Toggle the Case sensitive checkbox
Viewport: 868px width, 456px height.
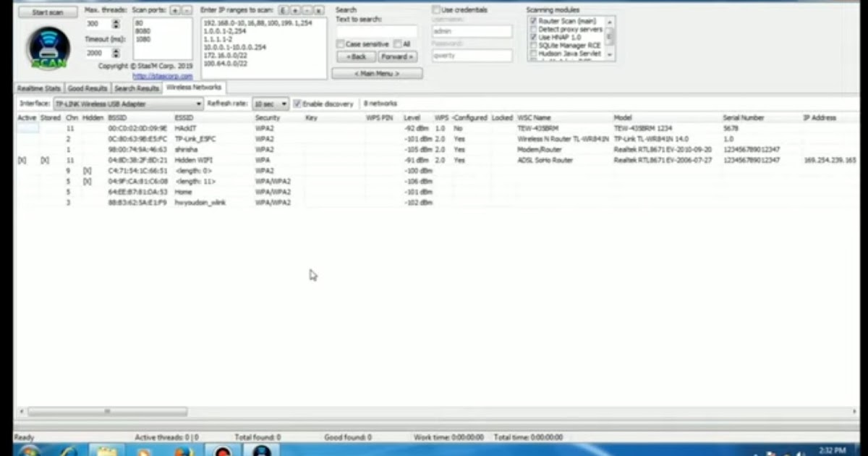[x=340, y=45]
